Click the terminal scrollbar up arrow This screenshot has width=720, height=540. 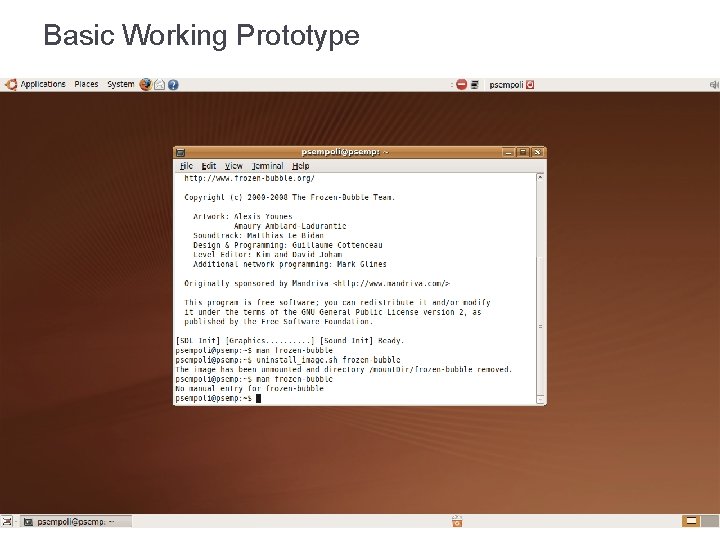[x=540, y=177]
